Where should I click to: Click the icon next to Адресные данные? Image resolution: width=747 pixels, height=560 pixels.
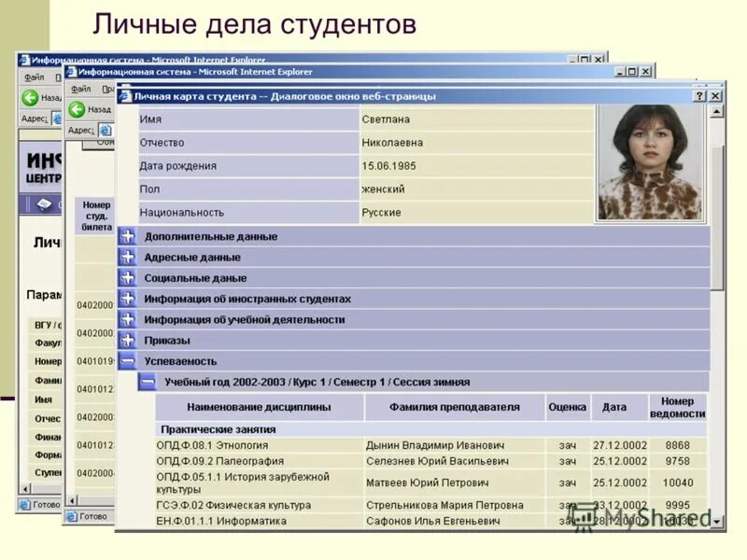tap(128, 258)
